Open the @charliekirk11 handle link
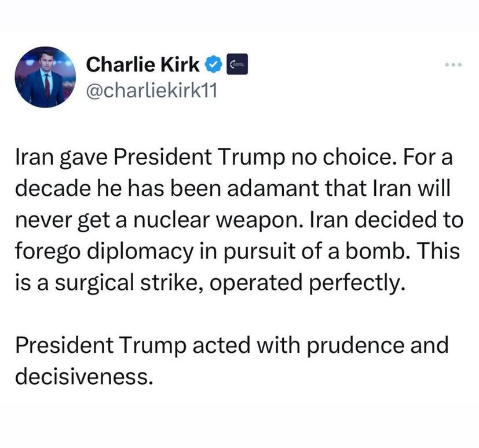The width and height of the screenshot is (479, 448). [x=152, y=91]
